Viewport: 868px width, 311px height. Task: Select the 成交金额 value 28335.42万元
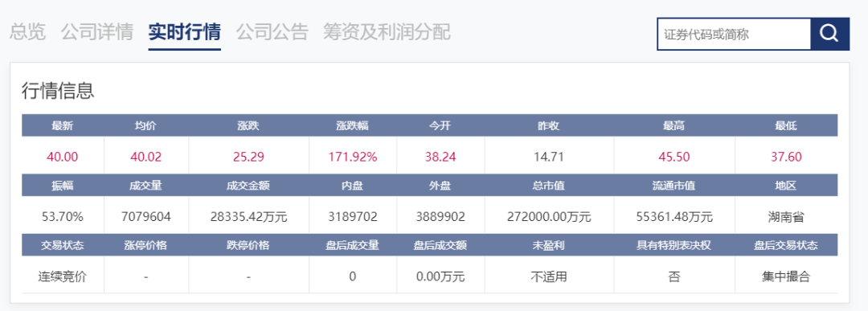coord(248,217)
